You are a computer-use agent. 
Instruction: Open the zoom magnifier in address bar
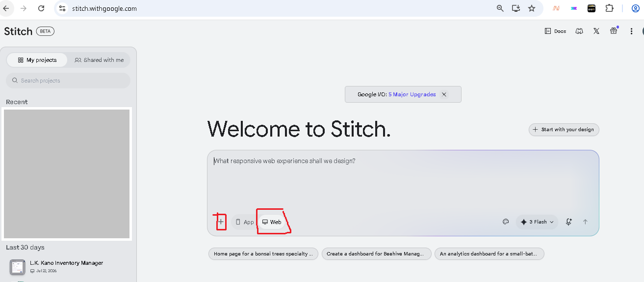tap(500, 8)
